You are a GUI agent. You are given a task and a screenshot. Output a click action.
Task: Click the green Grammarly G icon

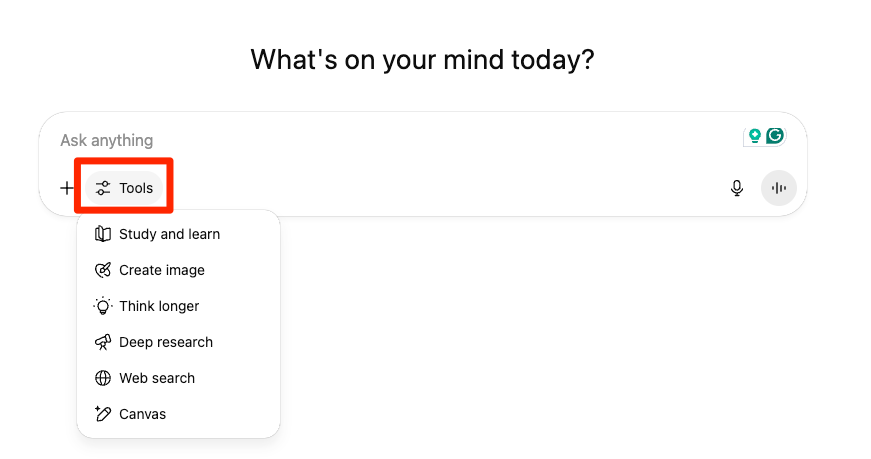(774, 136)
